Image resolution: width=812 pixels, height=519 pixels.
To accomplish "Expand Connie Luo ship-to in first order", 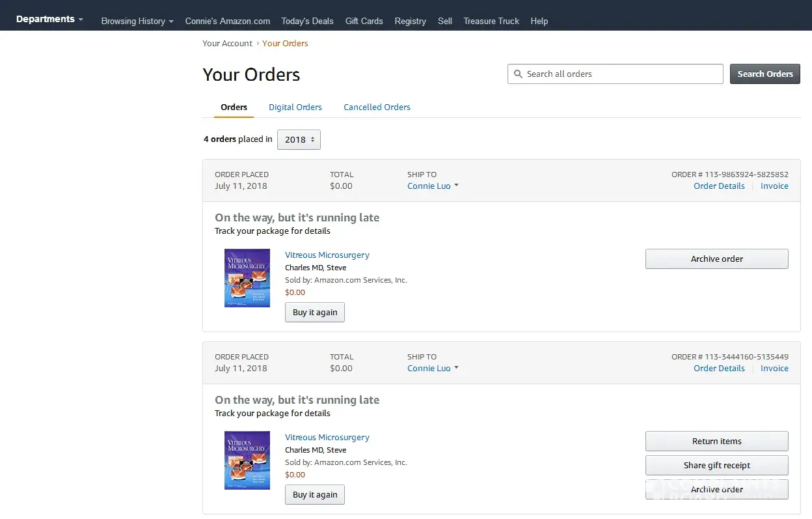I will pyautogui.click(x=433, y=186).
